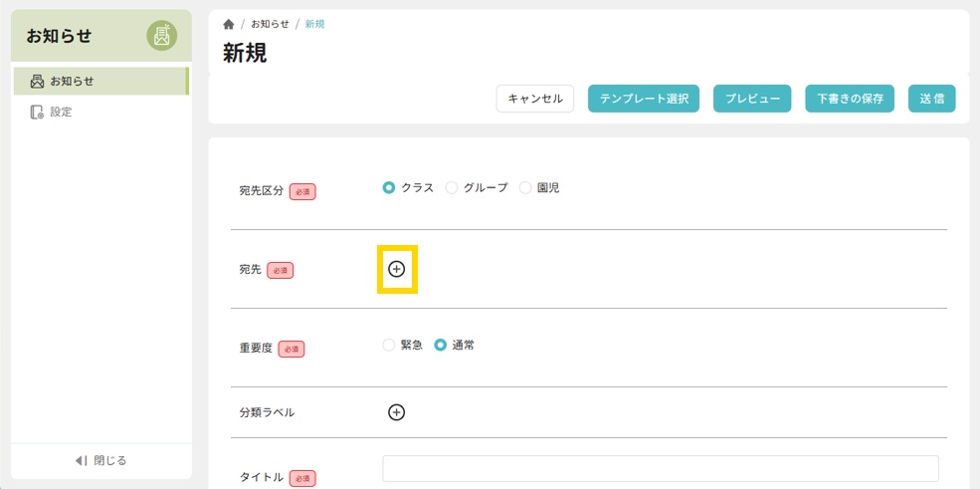Viewport: 980px width, 489px height.
Task: Click the home icon in breadcrumb
Action: coord(229,24)
